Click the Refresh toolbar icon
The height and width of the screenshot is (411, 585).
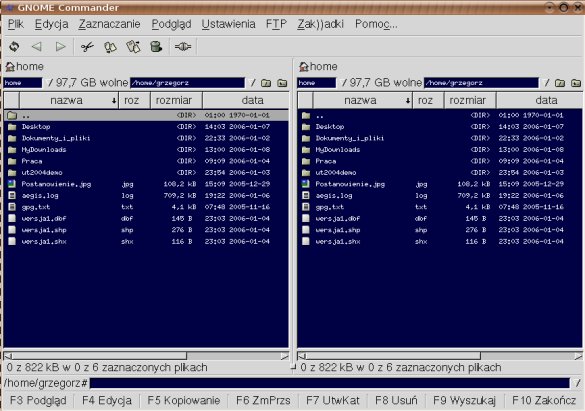[x=14, y=47]
